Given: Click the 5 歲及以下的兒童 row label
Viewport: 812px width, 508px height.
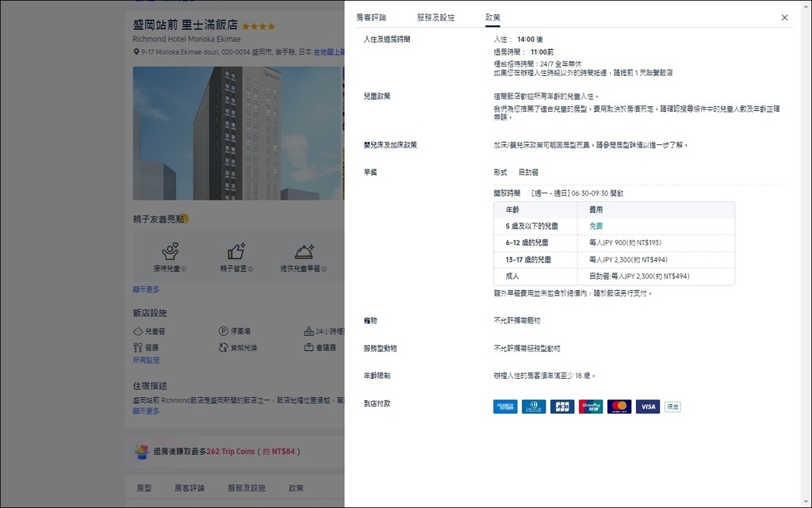Looking at the screenshot, I should tap(532, 226).
